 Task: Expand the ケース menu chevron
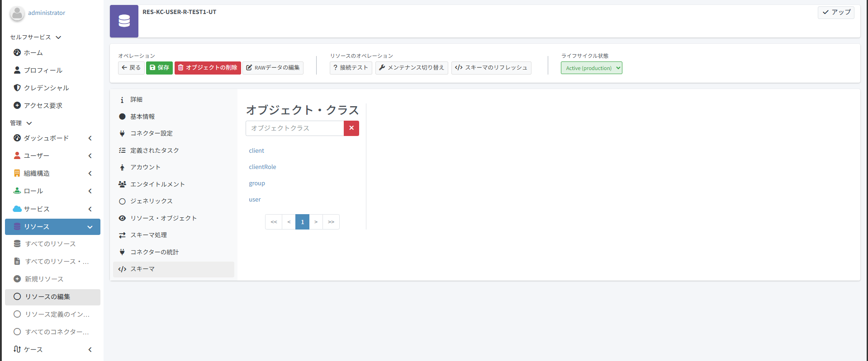tap(90, 349)
